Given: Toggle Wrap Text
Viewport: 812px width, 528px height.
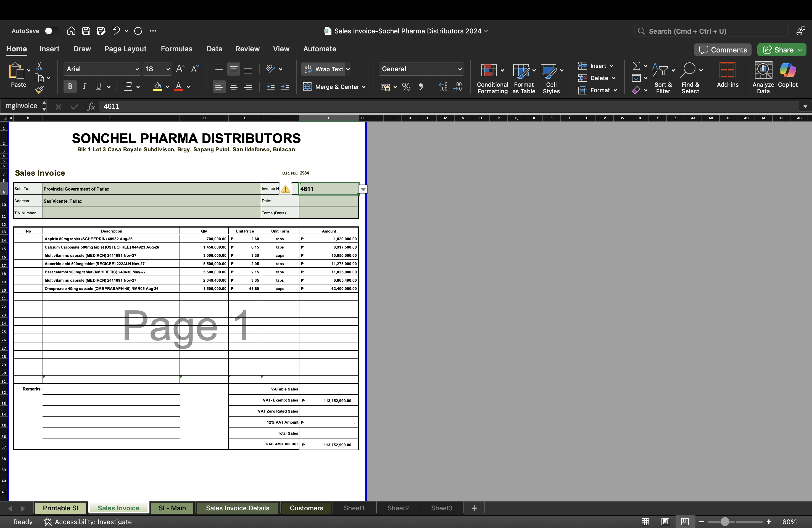Looking at the screenshot, I should coord(323,69).
